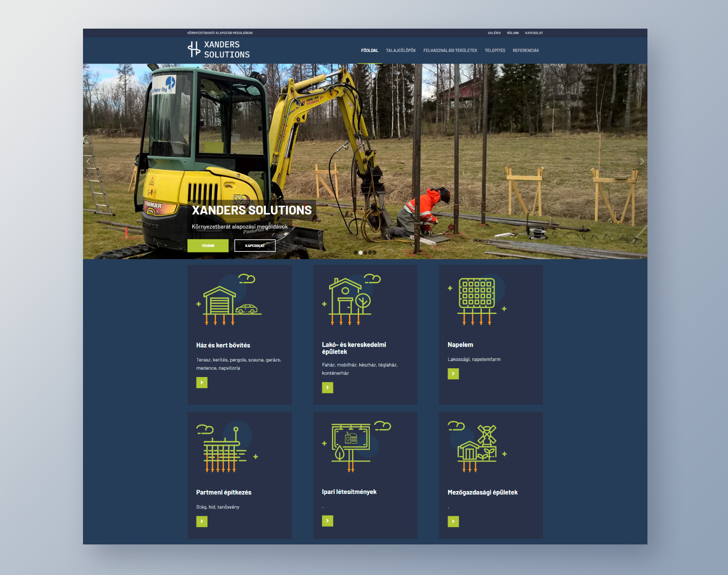Click the Mezőgazdasági épületek heading

point(482,493)
